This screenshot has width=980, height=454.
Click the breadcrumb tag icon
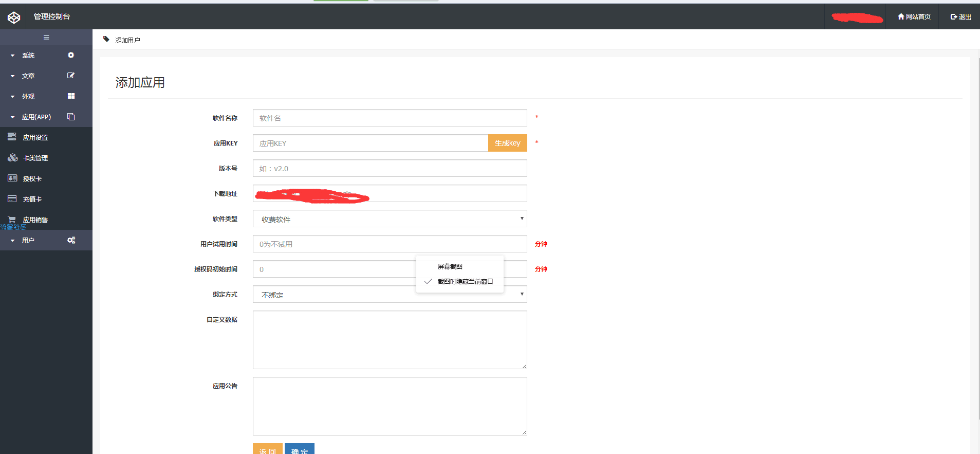[106, 39]
